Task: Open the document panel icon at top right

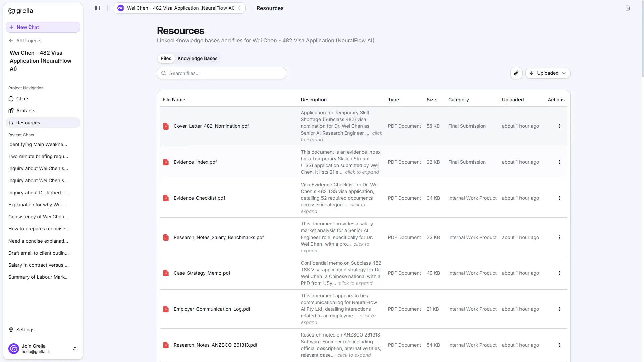Action: click(628, 8)
